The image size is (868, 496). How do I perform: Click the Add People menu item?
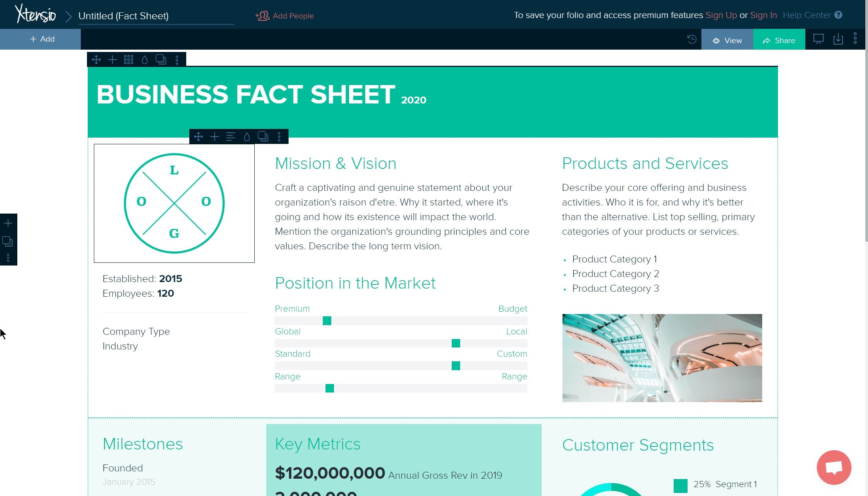(x=285, y=16)
